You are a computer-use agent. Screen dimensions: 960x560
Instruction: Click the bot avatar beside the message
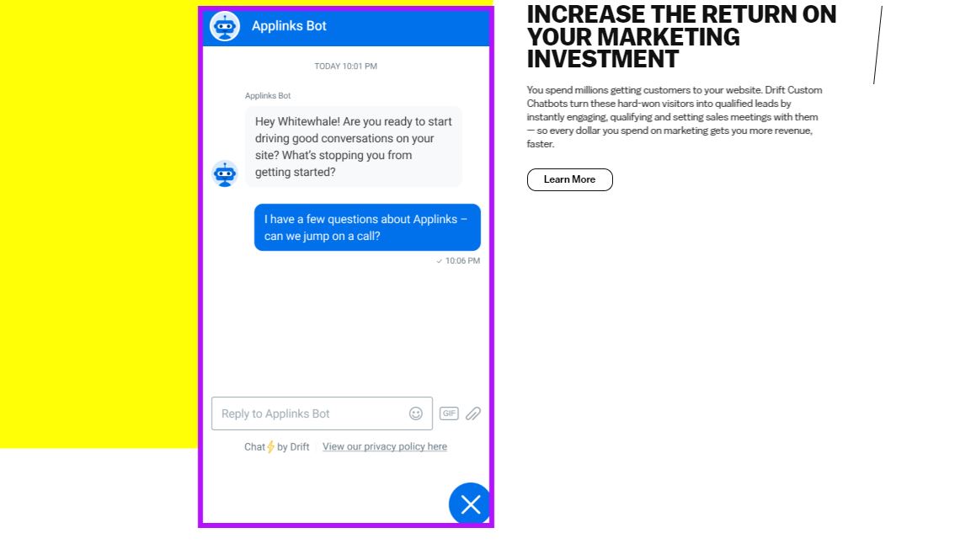point(225,173)
